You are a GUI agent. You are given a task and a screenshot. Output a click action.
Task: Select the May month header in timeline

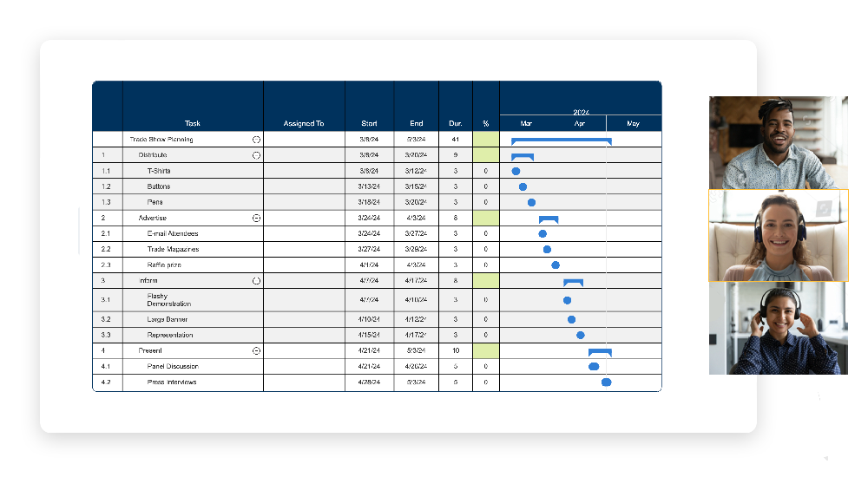point(634,123)
